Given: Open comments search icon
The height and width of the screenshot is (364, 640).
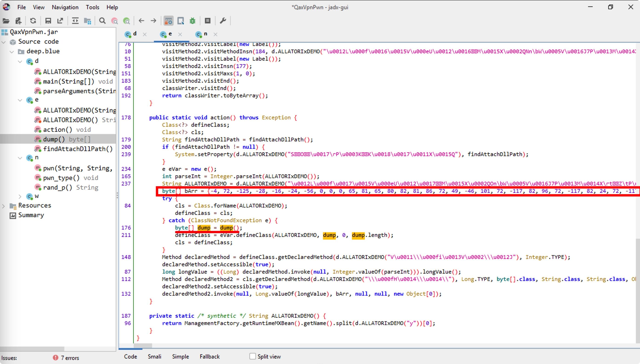Looking at the screenshot, I should coord(127,21).
